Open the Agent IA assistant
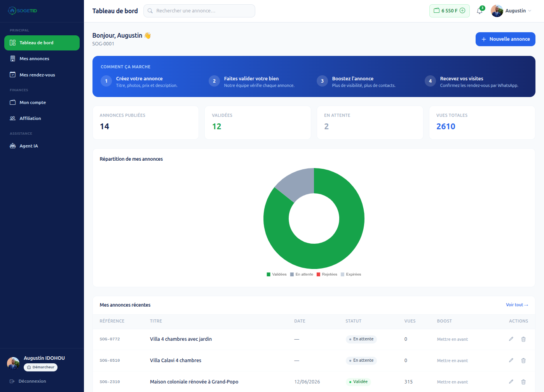 (42, 146)
